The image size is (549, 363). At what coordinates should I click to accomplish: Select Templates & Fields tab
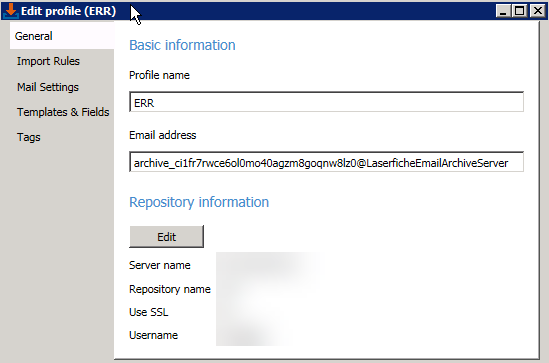coord(63,112)
